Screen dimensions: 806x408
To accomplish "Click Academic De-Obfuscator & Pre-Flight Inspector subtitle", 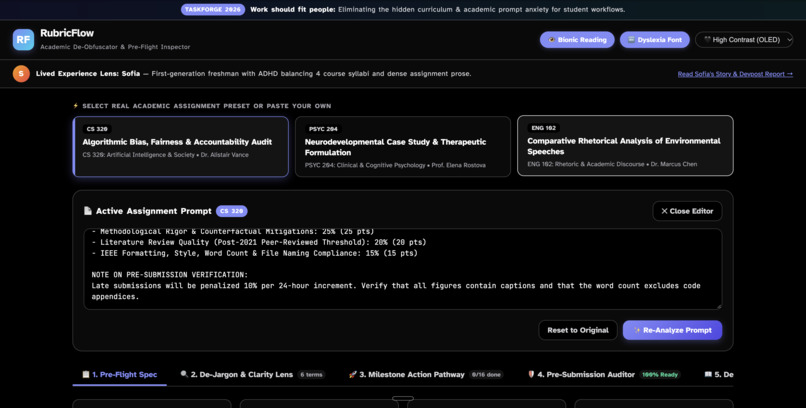I will pyautogui.click(x=115, y=47).
